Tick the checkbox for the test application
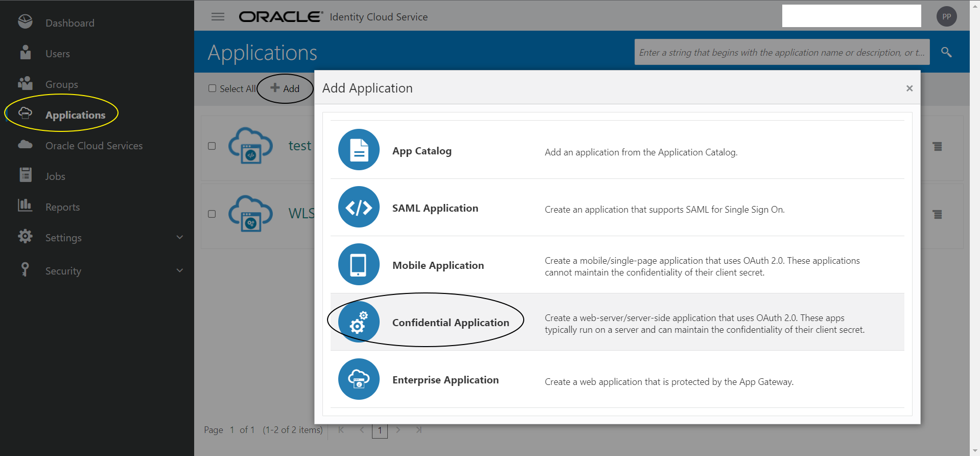Screen dimensions: 980x456 212,146
